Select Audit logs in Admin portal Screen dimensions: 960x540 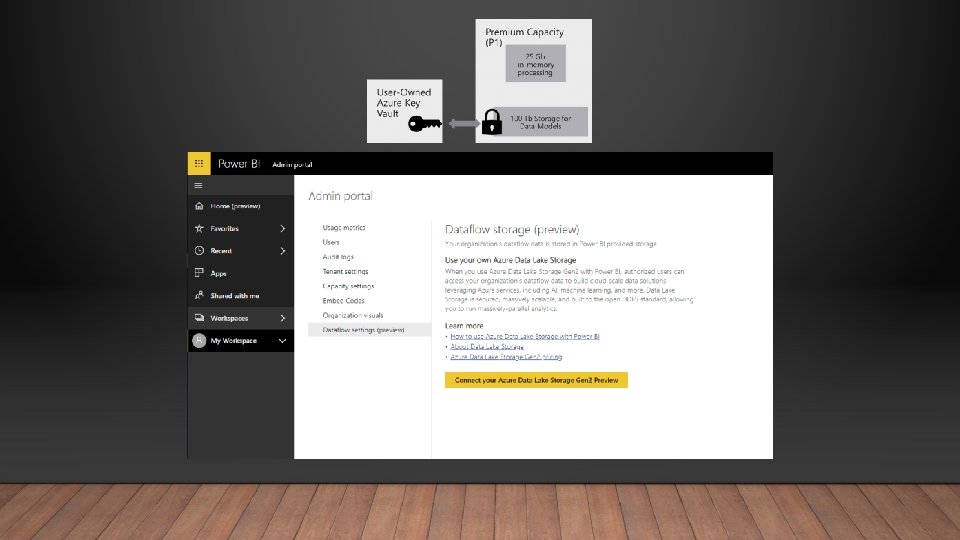(x=338, y=257)
